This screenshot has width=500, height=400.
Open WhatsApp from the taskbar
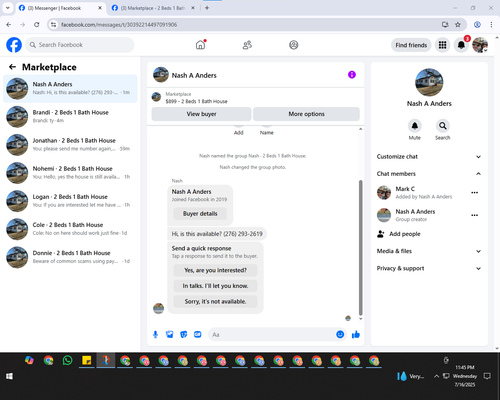tap(68, 360)
